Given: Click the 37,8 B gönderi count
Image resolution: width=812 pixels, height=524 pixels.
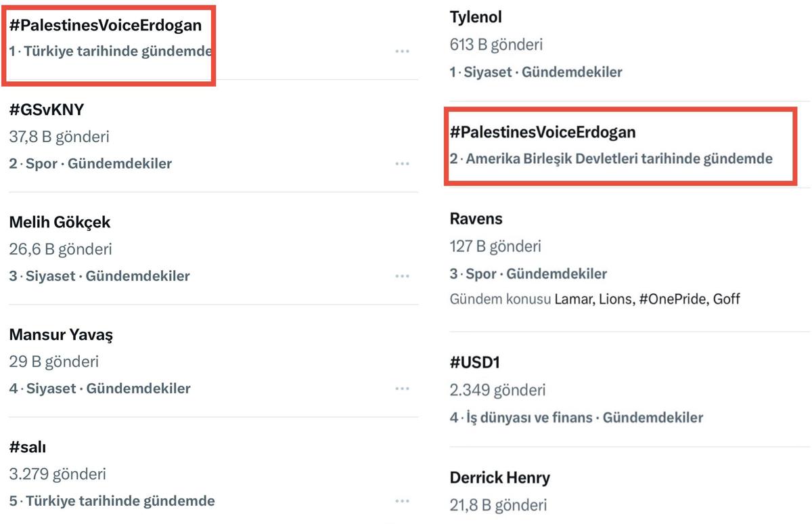Looking at the screenshot, I should [x=60, y=137].
